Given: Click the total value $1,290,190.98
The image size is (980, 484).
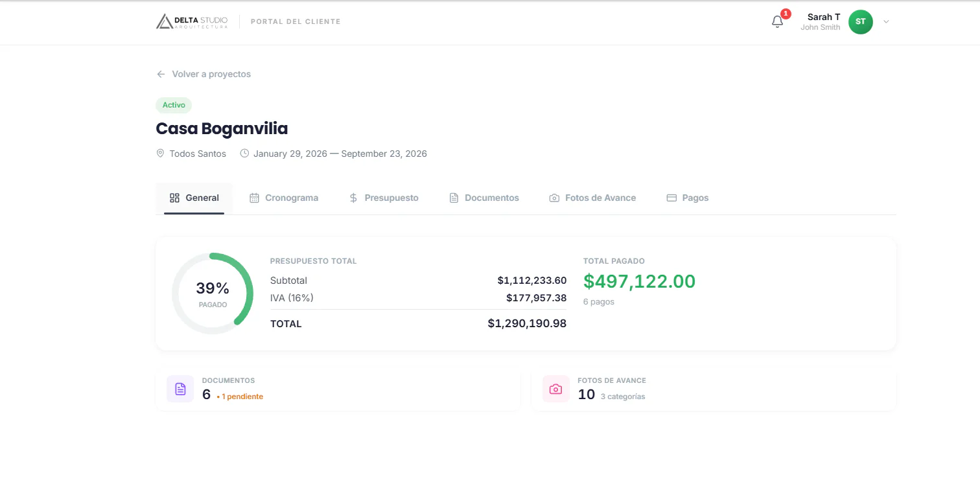Looking at the screenshot, I should pos(527,323).
